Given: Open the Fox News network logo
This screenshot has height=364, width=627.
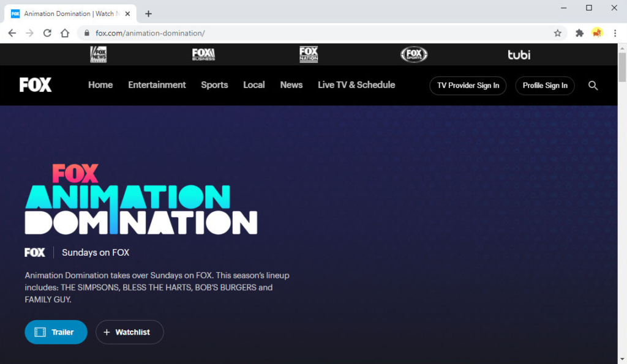Looking at the screenshot, I should [x=99, y=54].
